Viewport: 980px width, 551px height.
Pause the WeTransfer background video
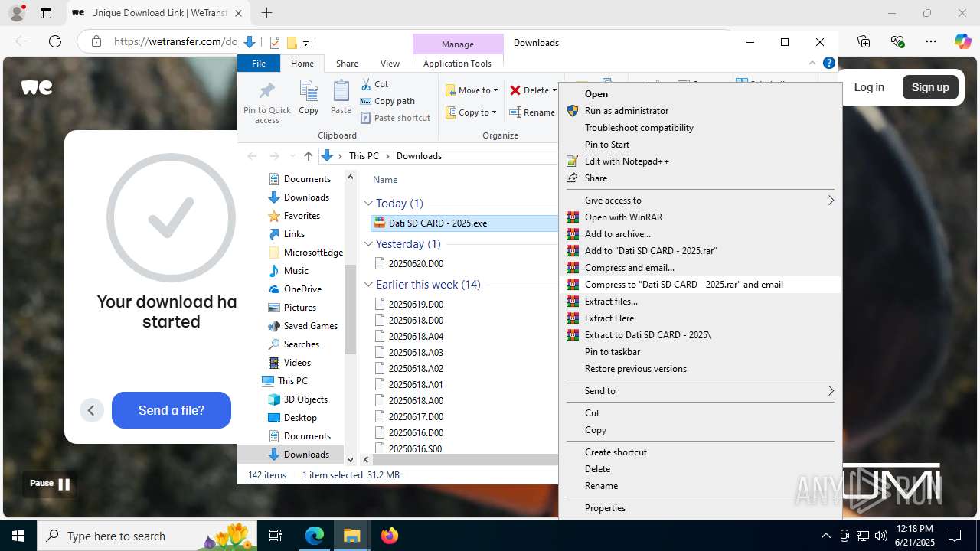pos(50,484)
